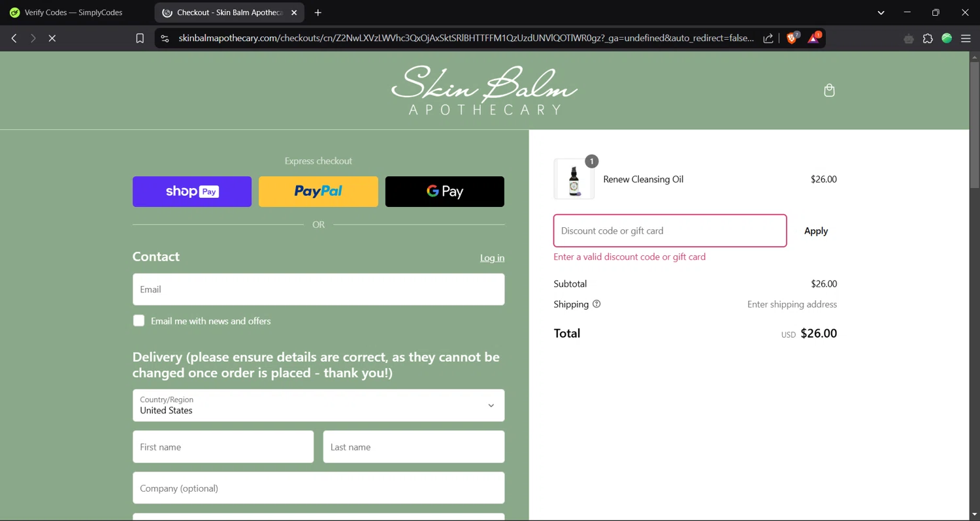Image resolution: width=980 pixels, height=521 pixels.
Task: Choose PayPal express checkout
Action: [x=318, y=191]
